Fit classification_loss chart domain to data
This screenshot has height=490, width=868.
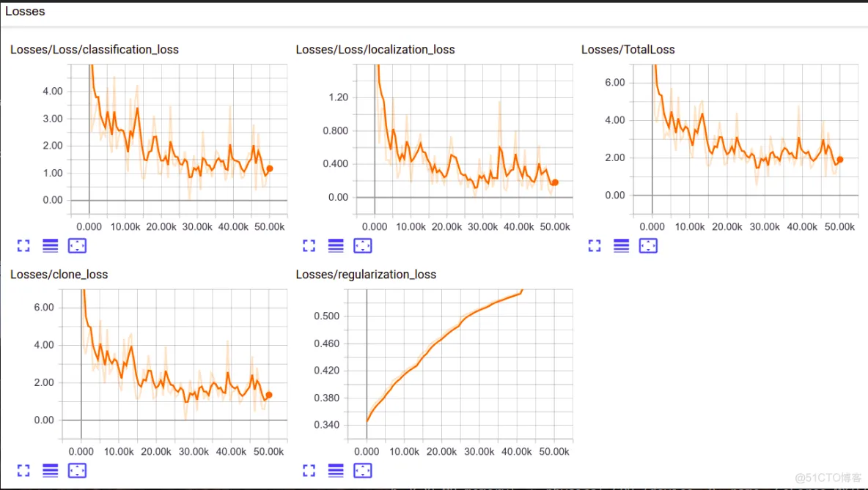pos(77,245)
